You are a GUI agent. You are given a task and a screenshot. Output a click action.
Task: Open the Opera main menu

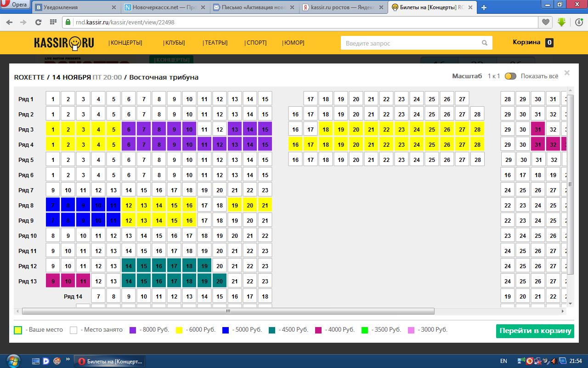[x=15, y=6]
